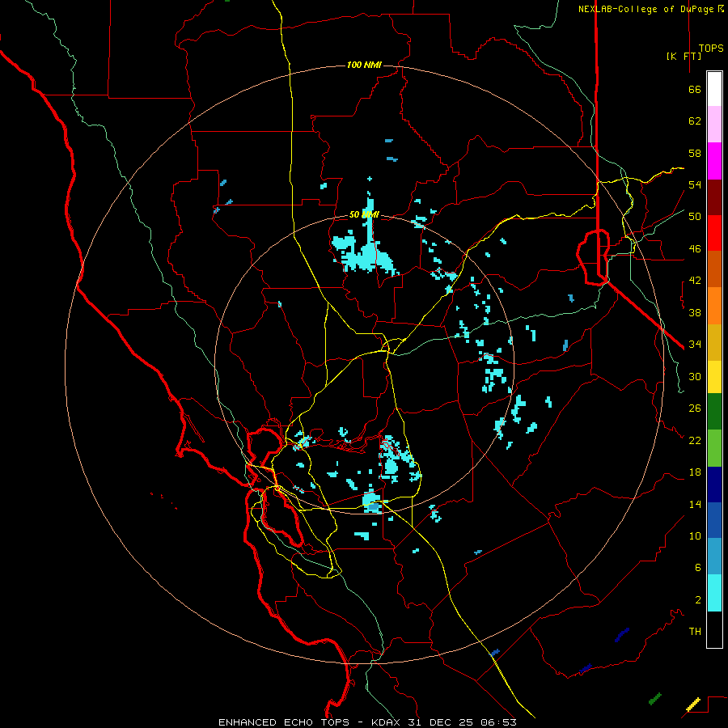The height and width of the screenshot is (728, 728).
Task: Click the gold legend swatch
Action: [x=714, y=341]
